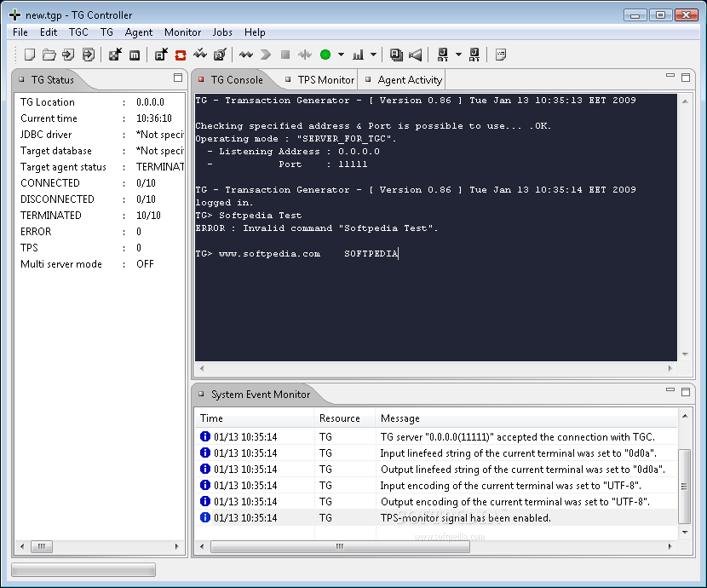The width and height of the screenshot is (707, 588).
Task: Click the red refresh arrows icon
Action: coord(181,55)
